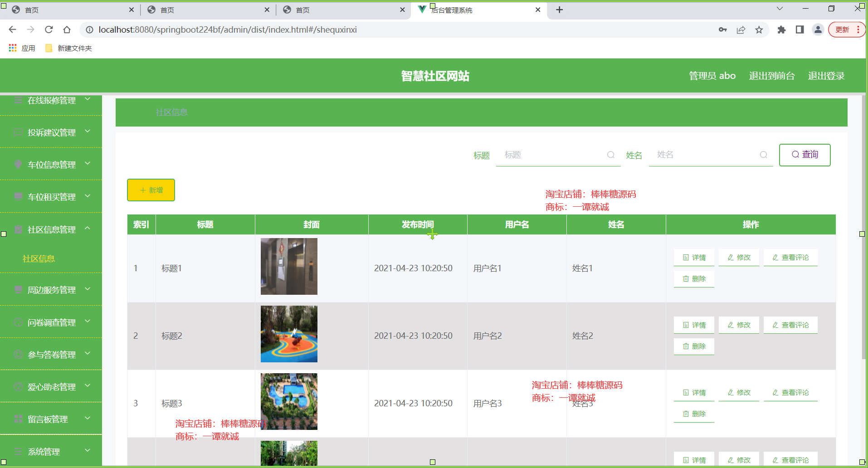Click the browser forward arrow

[x=30, y=29]
